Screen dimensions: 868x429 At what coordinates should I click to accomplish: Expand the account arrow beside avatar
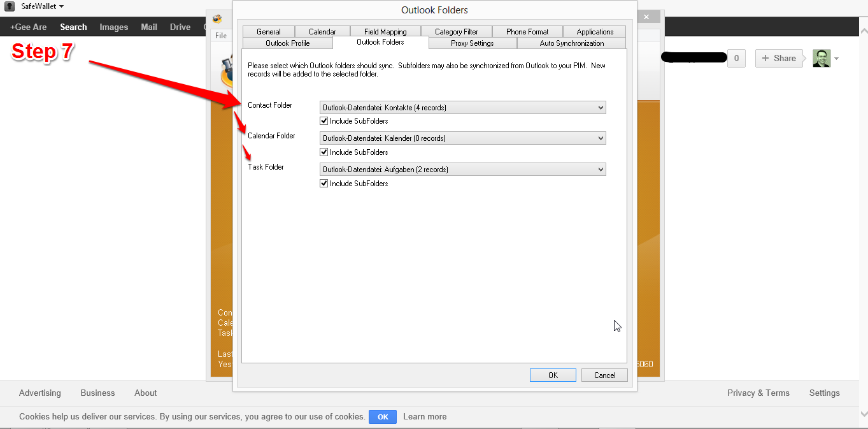pos(836,59)
